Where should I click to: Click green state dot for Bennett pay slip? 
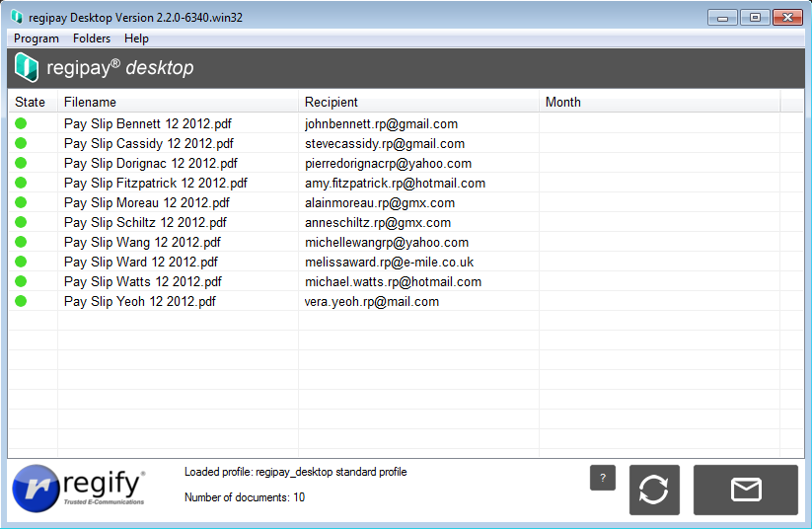[21, 124]
